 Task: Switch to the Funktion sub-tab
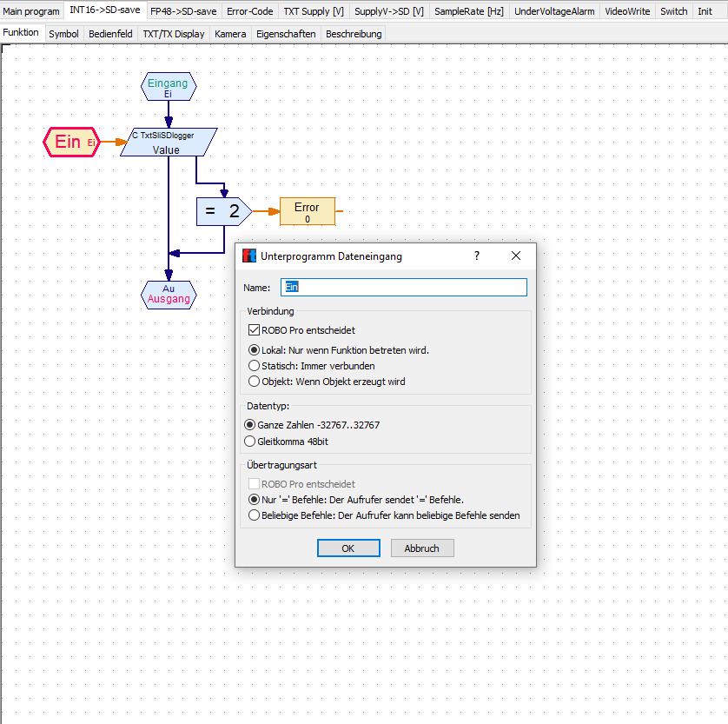click(21, 32)
